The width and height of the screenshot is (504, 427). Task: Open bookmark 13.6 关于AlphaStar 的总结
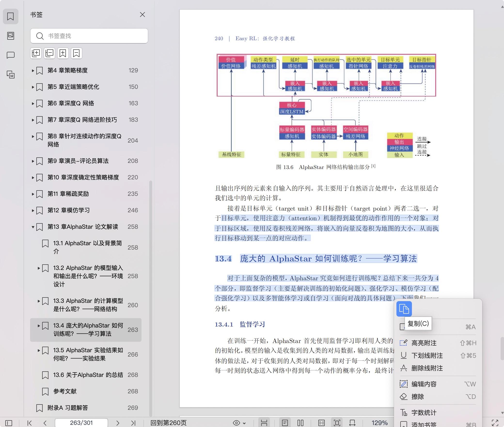click(x=88, y=375)
